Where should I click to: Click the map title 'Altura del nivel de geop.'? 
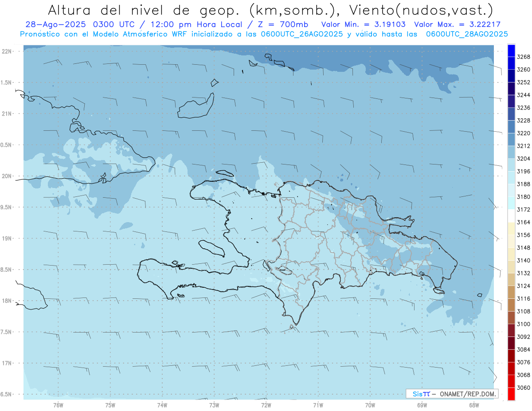click(144, 9)
